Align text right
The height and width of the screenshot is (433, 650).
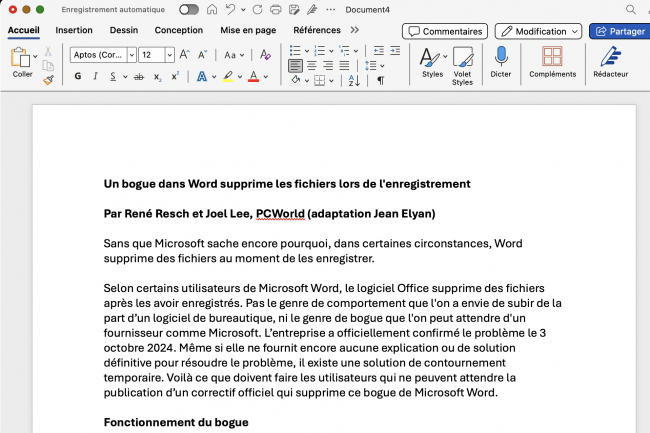pyautogui.click(x=328, y=65)
